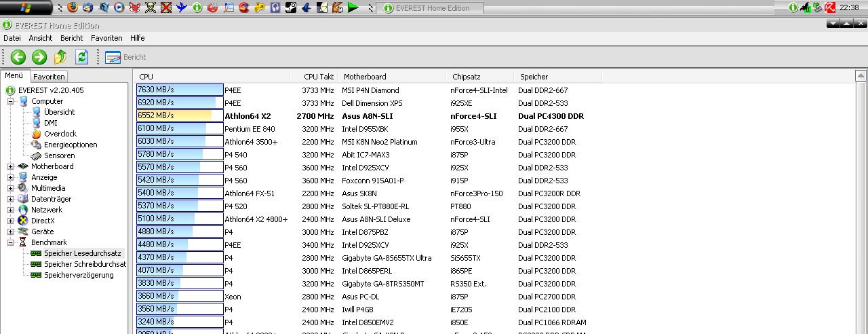Open the Hilfe menu

(x=137, y=38)
